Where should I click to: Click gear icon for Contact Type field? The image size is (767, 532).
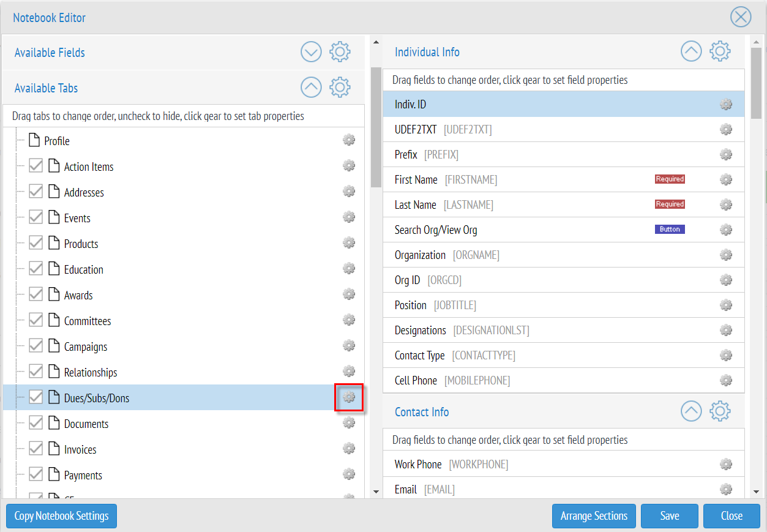[x=726, y=356]
